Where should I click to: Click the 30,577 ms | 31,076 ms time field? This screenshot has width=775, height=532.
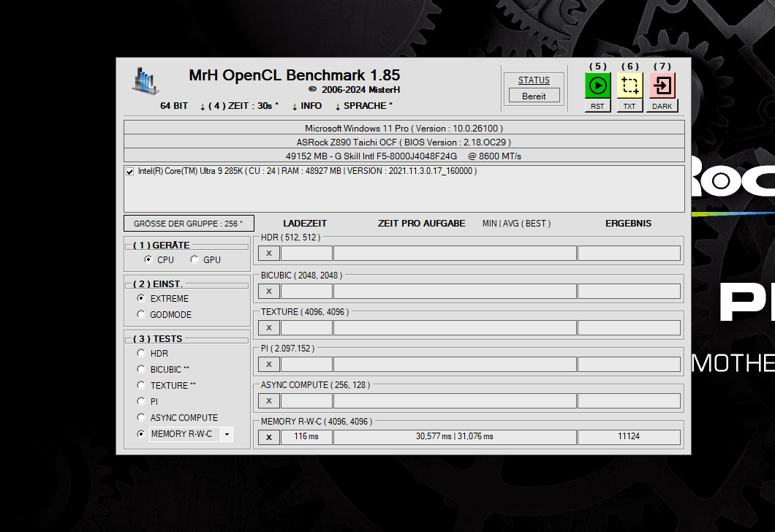coord(455,437)
